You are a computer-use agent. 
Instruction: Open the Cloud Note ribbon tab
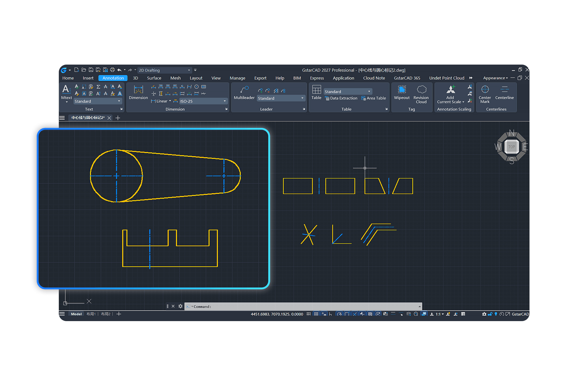pos(374,78)
